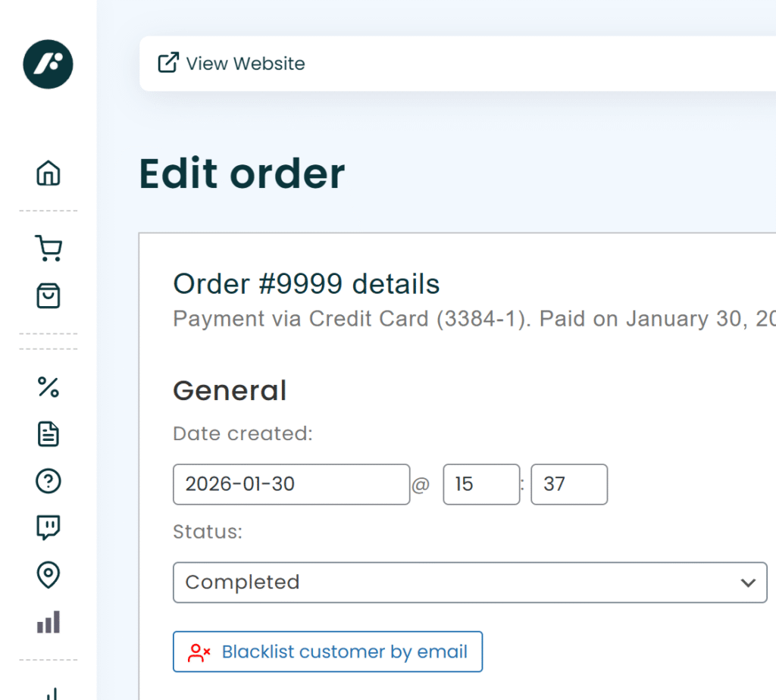Click the date created field 2026-01-30
Screen dimensions: 776x700
point(291,484)
